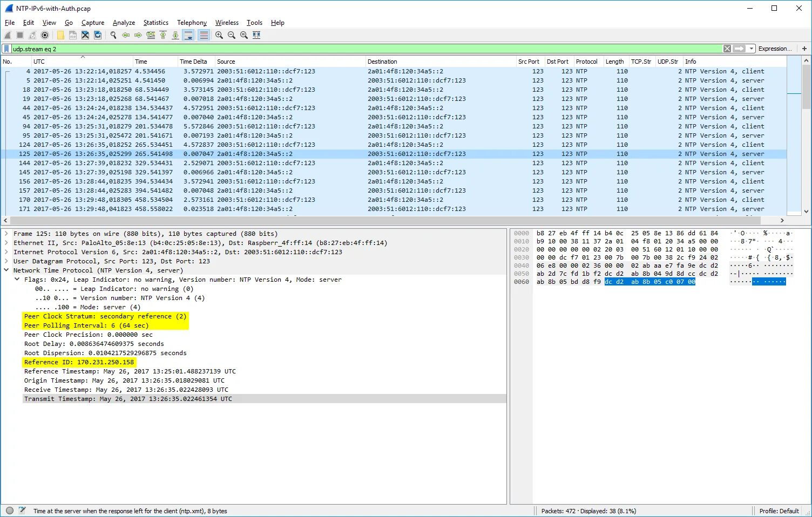The width and height of the screenshot is (812, 517).
Task: Select Peer Clock Stratum field
Action: [x=105, y=316]
